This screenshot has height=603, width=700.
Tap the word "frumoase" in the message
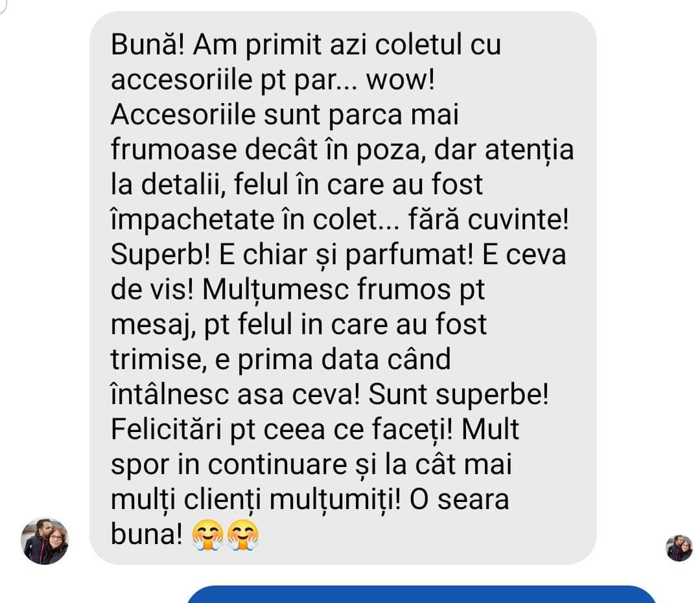coord(174,150)
